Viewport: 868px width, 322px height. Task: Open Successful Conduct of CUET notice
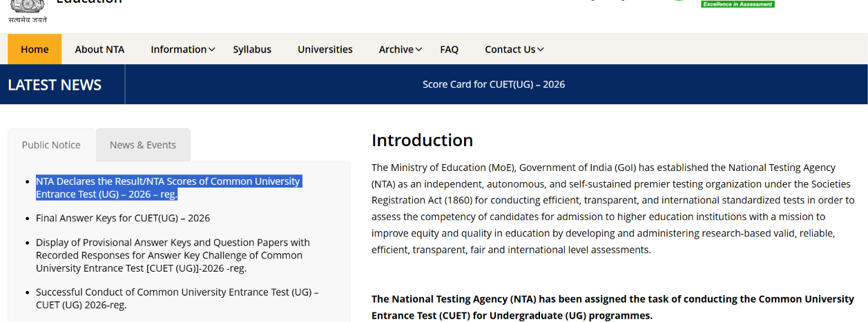click(177, 299)
